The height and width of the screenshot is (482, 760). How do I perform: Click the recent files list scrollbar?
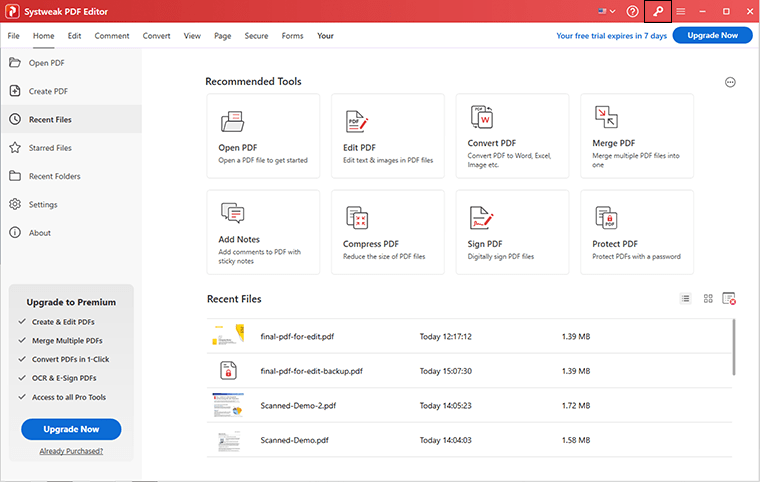point(734,347)
